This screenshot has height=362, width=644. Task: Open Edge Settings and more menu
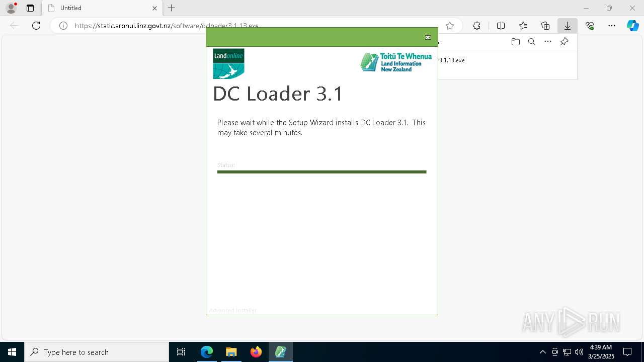point(612,26)
